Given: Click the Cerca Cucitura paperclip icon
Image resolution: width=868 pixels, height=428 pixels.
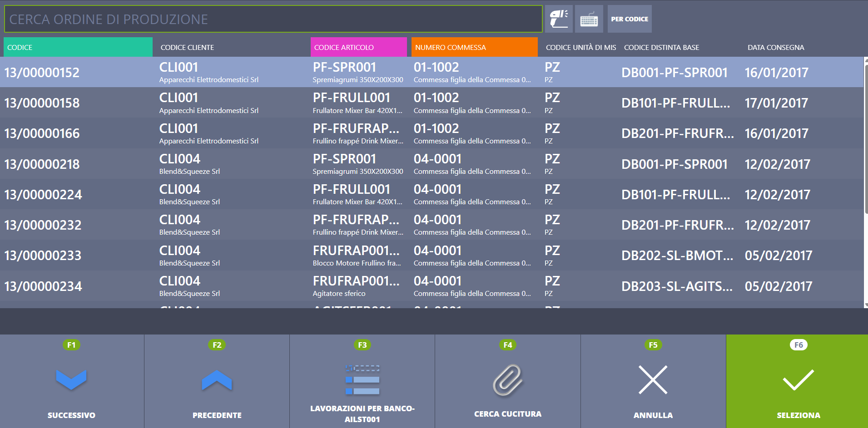Looking at the screenshot, I should [x=507, y=380].
